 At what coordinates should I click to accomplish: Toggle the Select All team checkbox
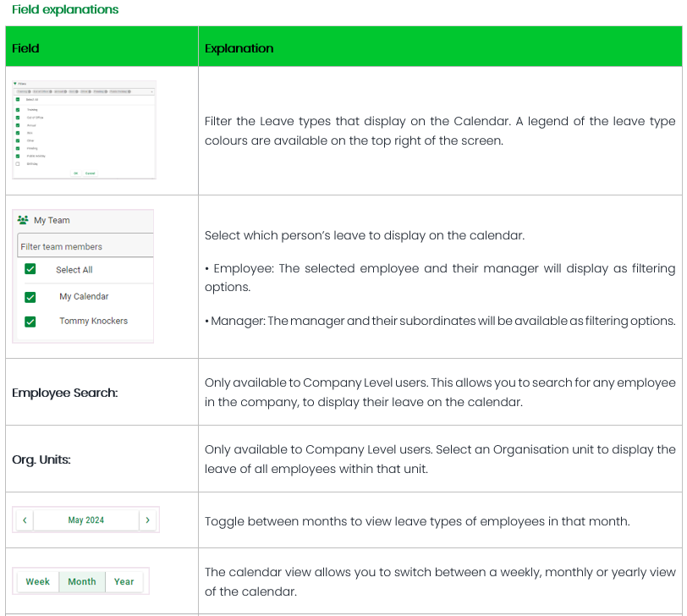click(30, 269)
